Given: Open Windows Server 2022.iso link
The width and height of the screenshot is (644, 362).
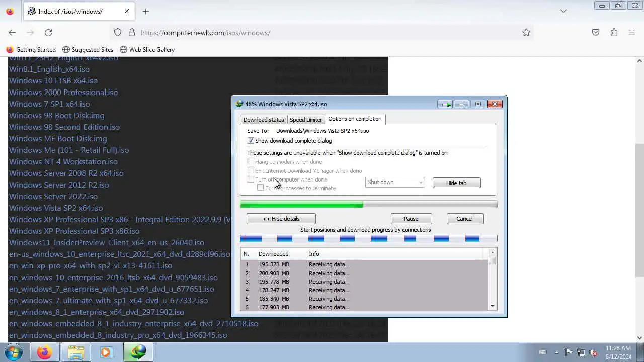Looking at the screenshot, I should tap(53, 196).
